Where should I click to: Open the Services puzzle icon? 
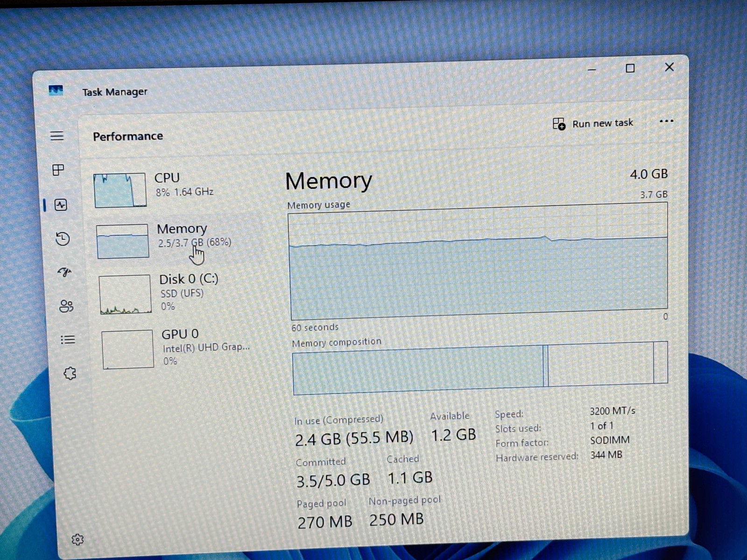click(x=70, y=373)
